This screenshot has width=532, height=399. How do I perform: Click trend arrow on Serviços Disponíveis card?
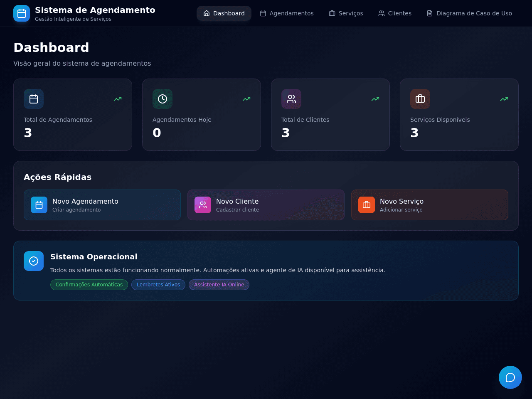504,99
